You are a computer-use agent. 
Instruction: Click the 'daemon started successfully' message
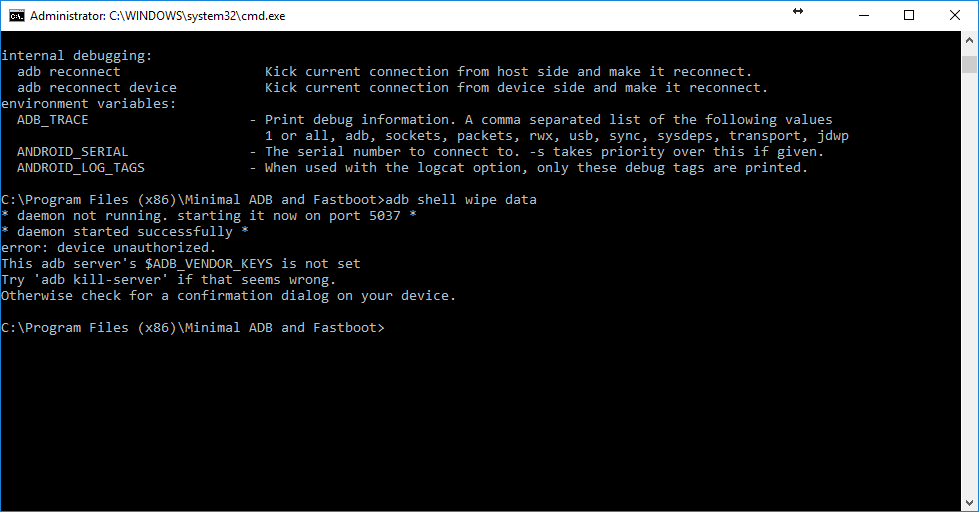point(125,232)
